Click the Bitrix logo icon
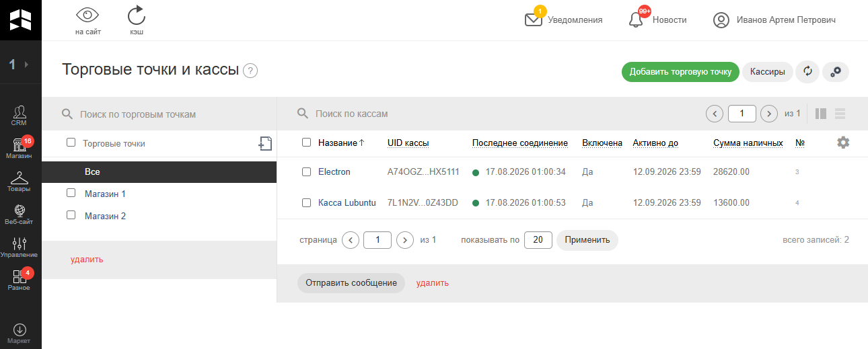Viewport: 868px width, 349px height. pyautogui.click(x=20, y=20)
